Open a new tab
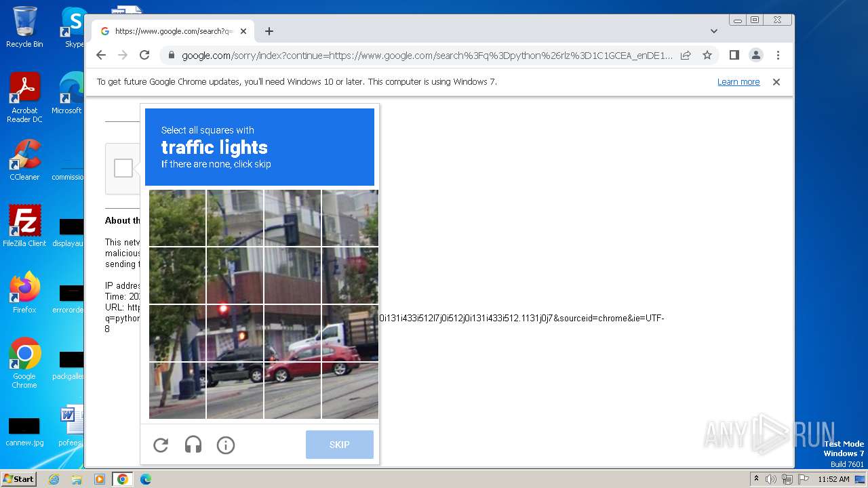Viewport: 868px width, 488px height. pyautogui.click(x=269, y=31)
